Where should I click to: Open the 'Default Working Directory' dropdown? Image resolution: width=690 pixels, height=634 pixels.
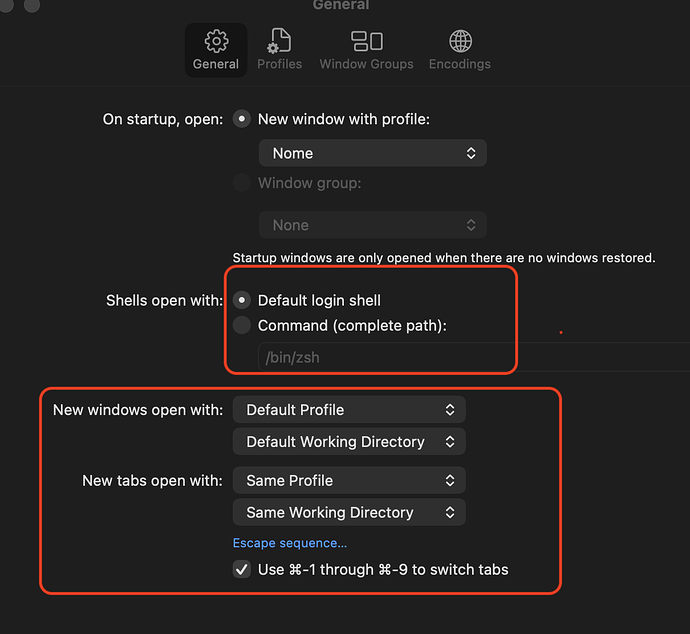pos(349,441)
